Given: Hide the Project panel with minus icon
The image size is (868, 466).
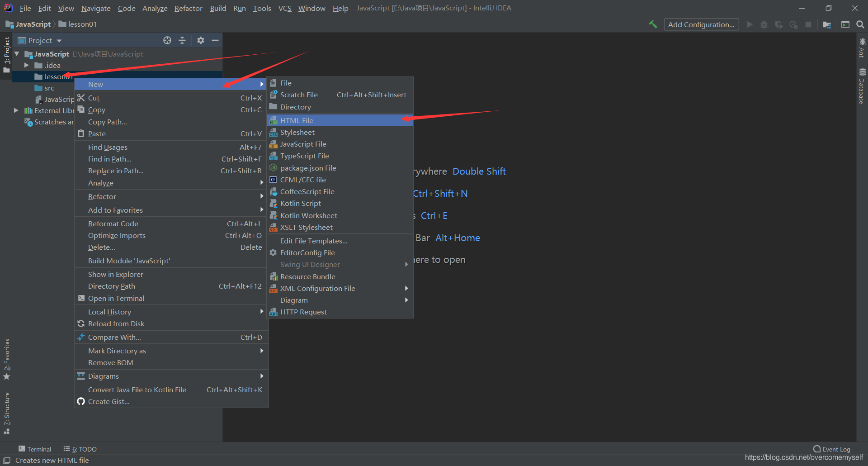Looking at the screenshot, I should click(215, 40).
